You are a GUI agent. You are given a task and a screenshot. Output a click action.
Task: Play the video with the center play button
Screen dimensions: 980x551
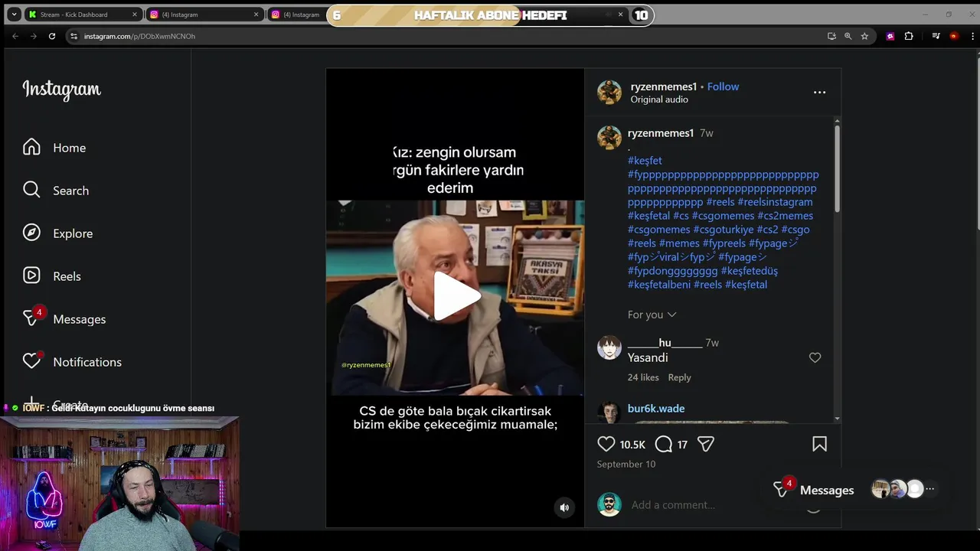click(457, 297)
